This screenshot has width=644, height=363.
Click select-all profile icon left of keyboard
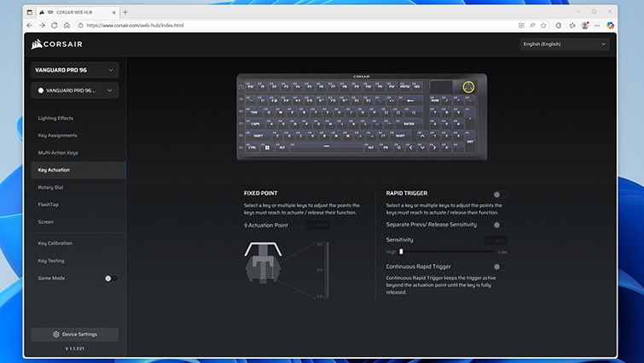point(241,87)
